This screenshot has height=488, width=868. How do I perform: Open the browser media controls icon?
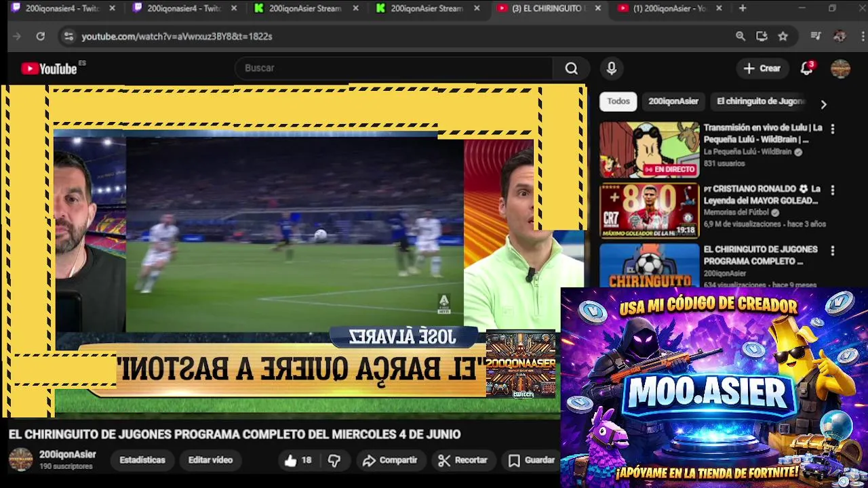coord(816,37)
